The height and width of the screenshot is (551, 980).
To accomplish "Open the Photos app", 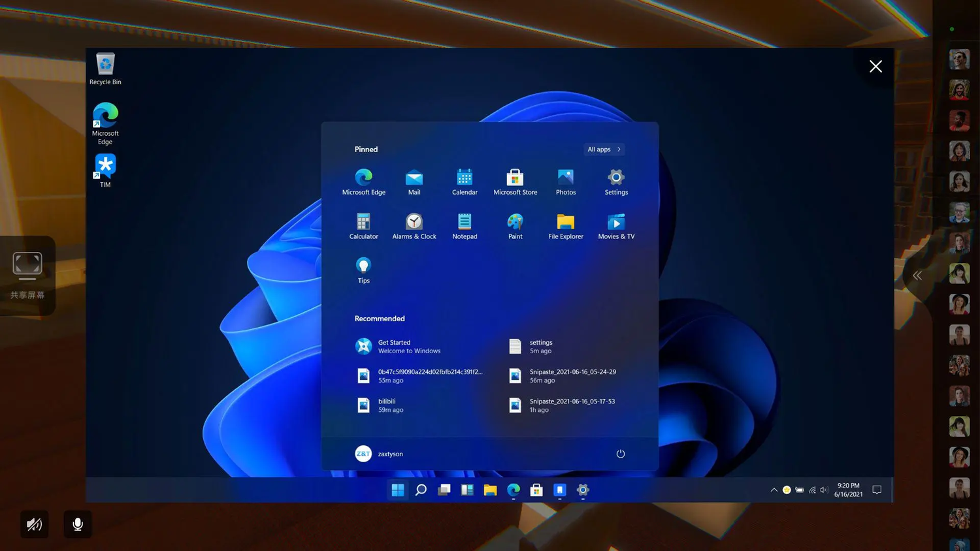I will pos(565,181).
